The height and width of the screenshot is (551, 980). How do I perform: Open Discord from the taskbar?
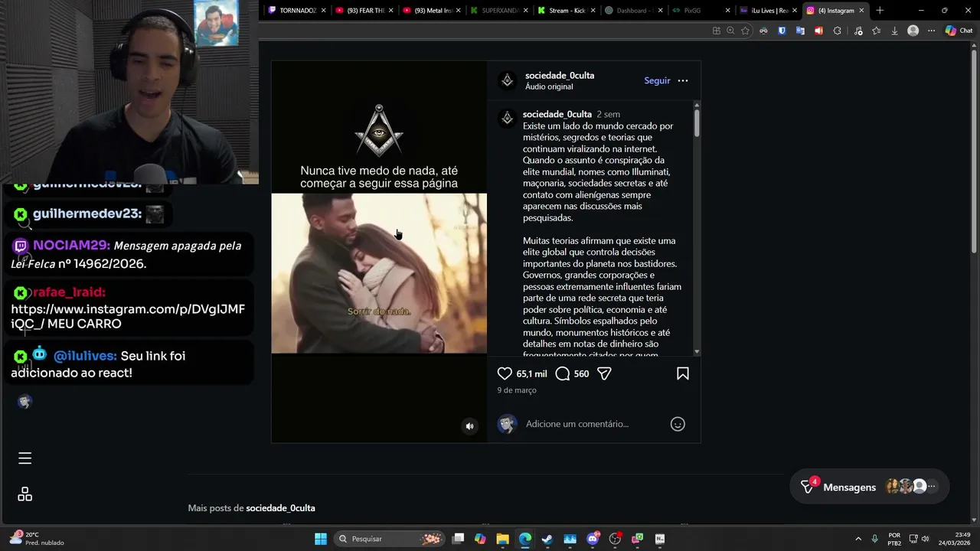593,539
